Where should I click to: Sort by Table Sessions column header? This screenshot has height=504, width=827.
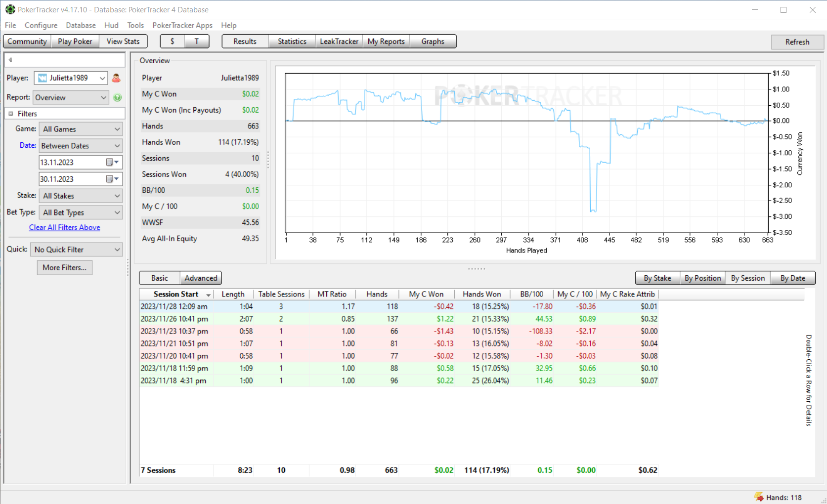[281, 294]
